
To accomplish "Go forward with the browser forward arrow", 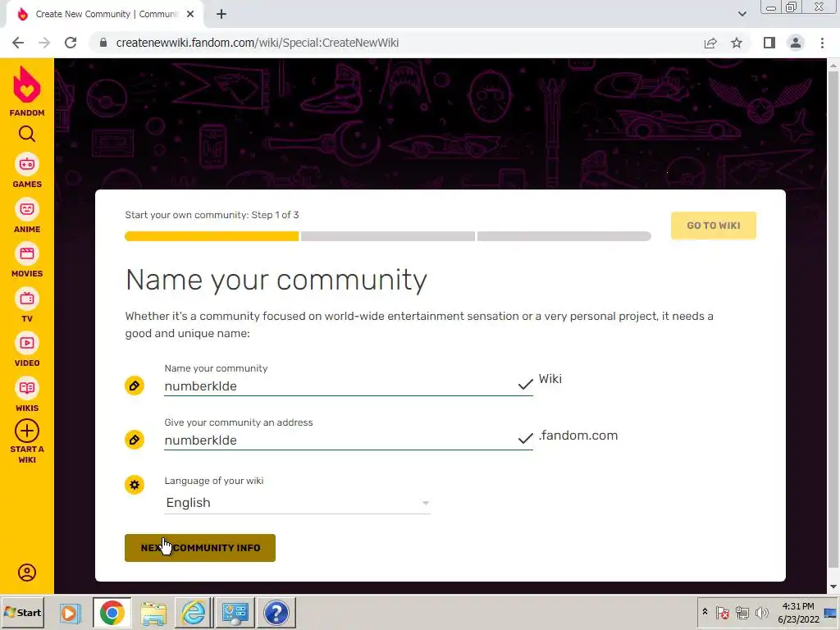I will (x=44, y=43).
